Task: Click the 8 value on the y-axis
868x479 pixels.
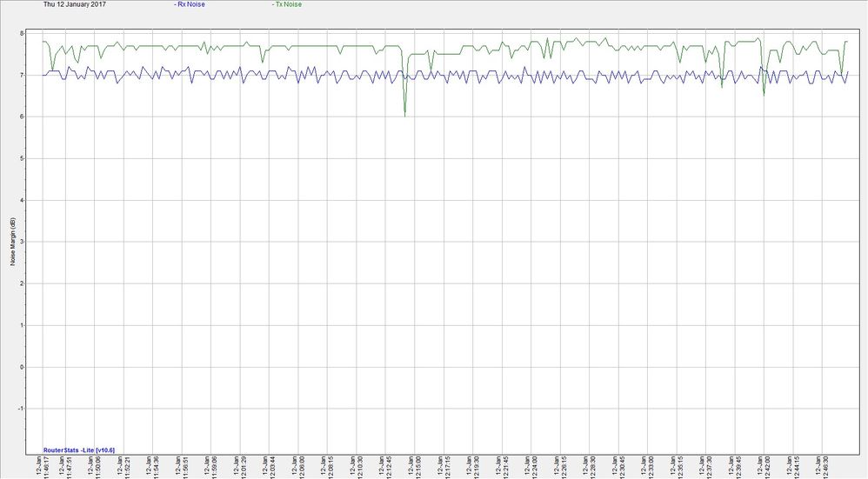Action: 34,34
